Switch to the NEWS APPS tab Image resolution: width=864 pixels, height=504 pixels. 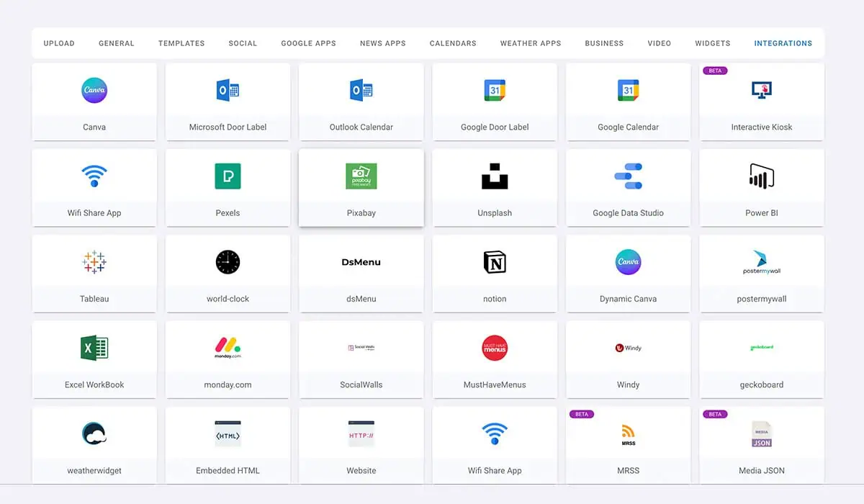pyautogui.click(x=383, y=43)
